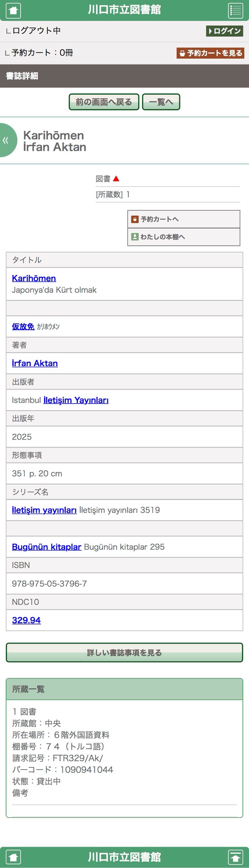Tap the home icon in footer bar
The width and height of the screenshot is (249, 868).
(13, 857)
